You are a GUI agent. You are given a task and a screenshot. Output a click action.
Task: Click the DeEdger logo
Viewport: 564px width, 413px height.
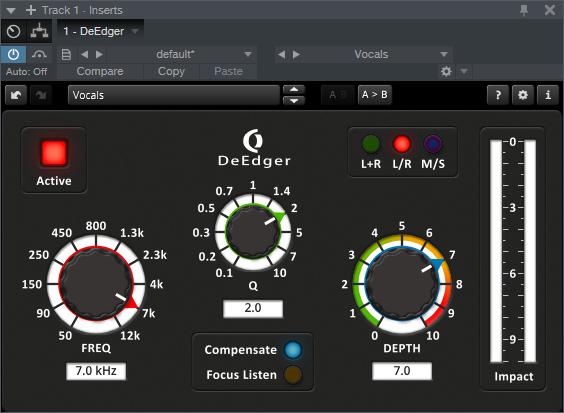[254, 149]
